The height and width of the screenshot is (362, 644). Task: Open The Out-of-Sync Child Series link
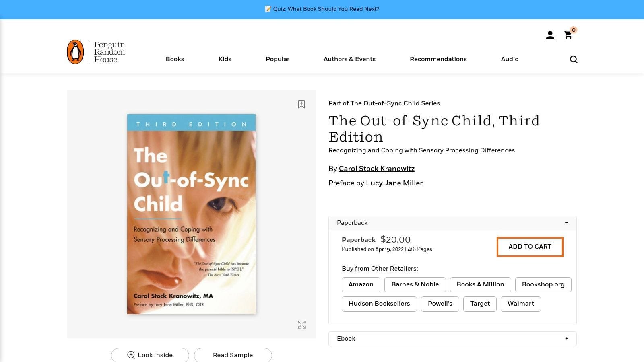[395, 103]
